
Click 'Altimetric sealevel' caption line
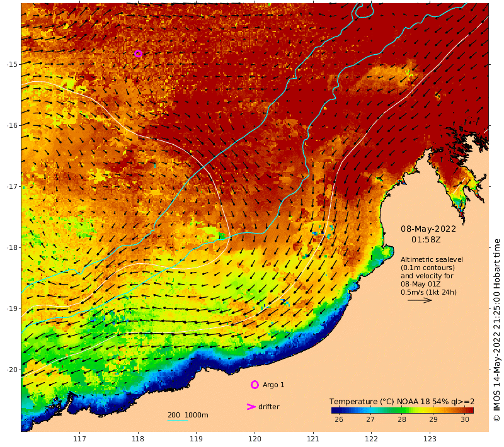(x=432, y=259)
